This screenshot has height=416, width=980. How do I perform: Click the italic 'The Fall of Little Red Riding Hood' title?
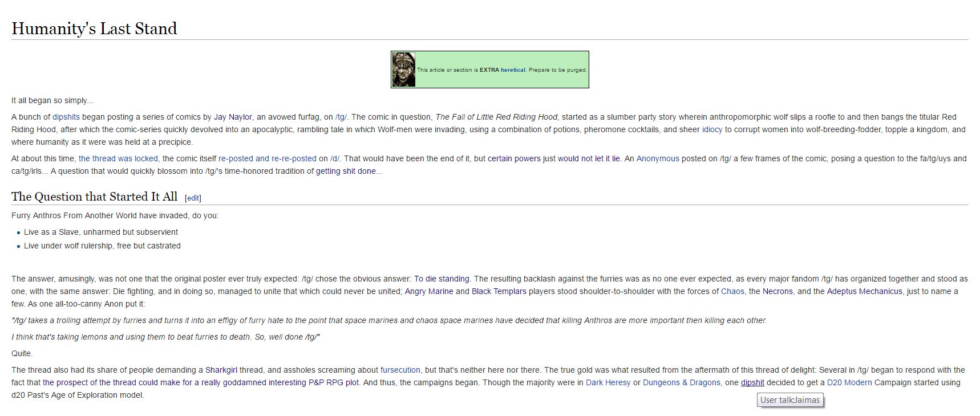[496, 117]
